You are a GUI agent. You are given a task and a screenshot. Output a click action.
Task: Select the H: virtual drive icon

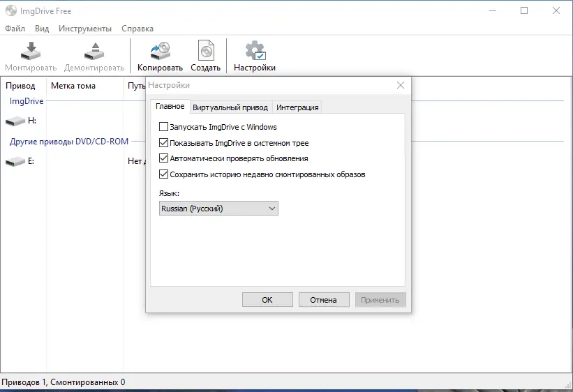click(x=15, y=121)
